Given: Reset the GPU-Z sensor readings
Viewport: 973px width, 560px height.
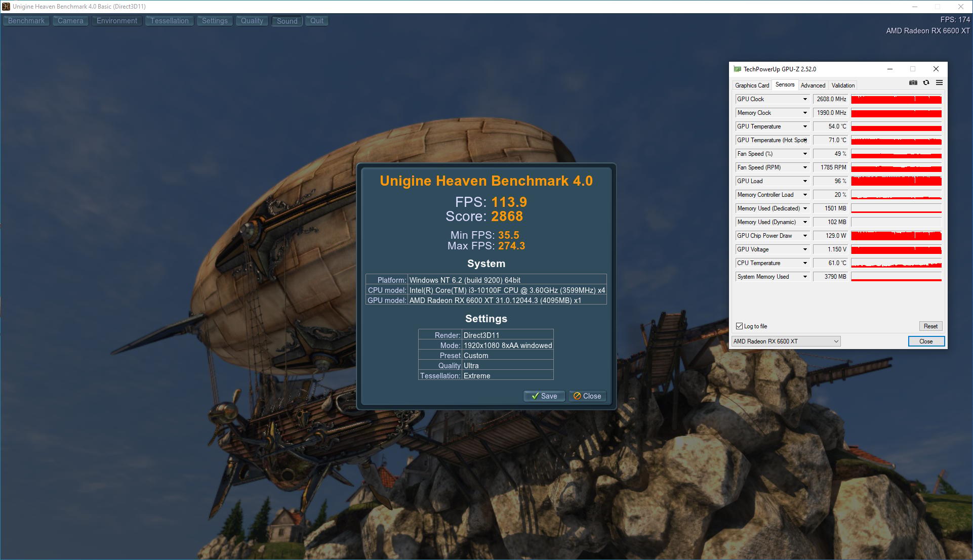Looking at the screenshot, I should (930, 326).
